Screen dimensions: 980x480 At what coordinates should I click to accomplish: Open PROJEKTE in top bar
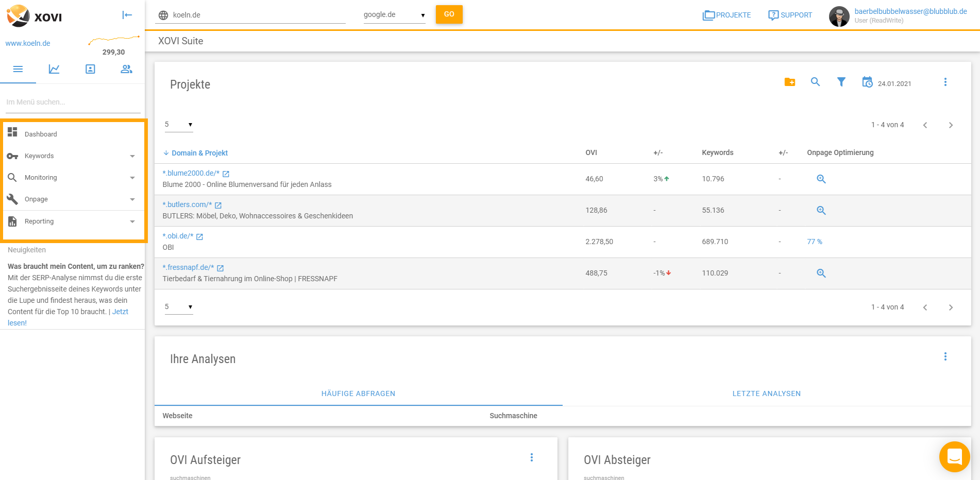(726, 15)
